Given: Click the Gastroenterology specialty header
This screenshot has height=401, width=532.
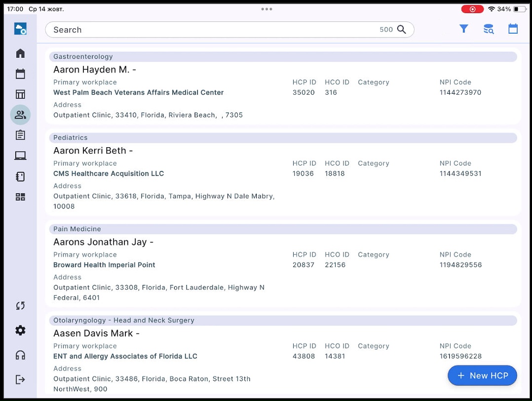Looking at the screenshot, I should [283, 57].
